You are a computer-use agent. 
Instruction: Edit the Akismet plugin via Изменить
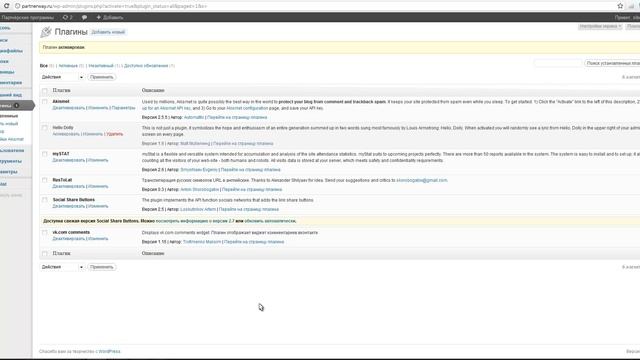tap(98, 108)
